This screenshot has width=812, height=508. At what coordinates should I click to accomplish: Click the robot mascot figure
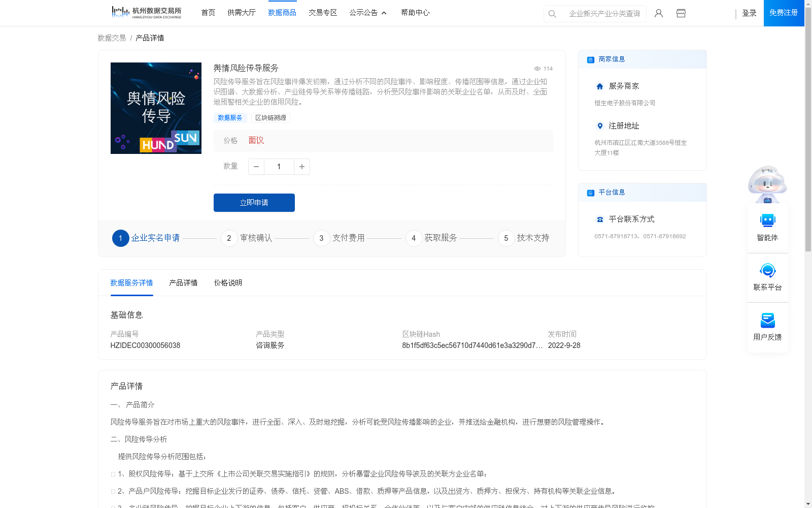pyautogui.click(x=767, y=184)
